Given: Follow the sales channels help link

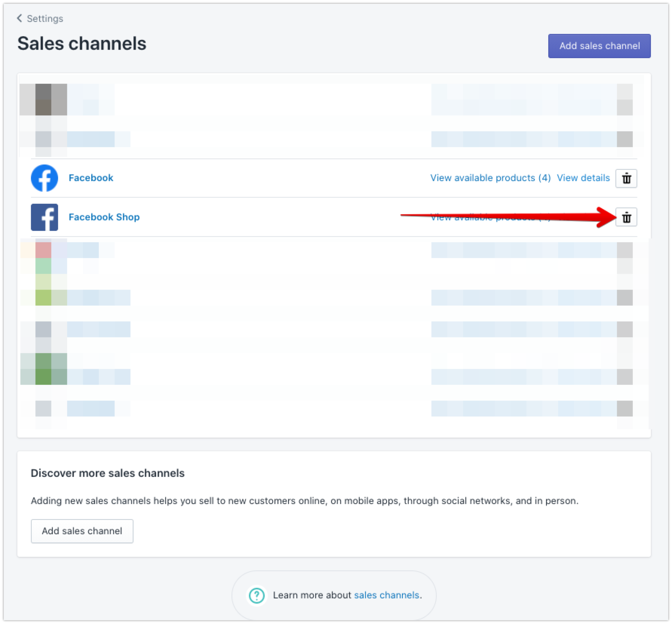Looking at the screenshot, I should click(x=387, y=595).
